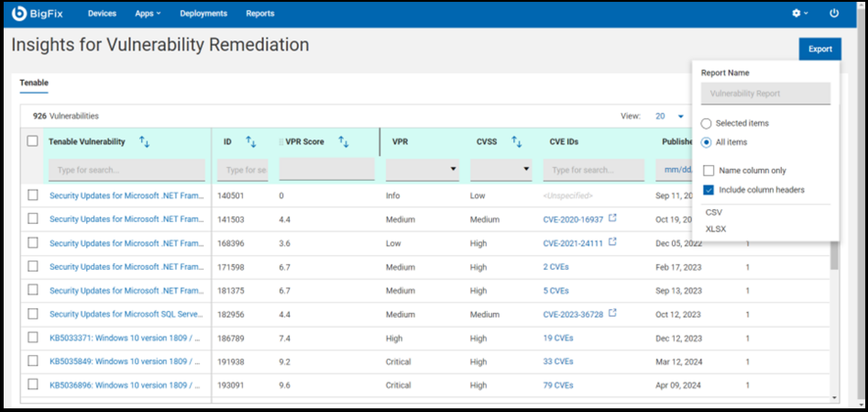Uncheck 'Include column headers' checkbox
The width and height of the screenshot is (868, 412).
tap(709, 190)
